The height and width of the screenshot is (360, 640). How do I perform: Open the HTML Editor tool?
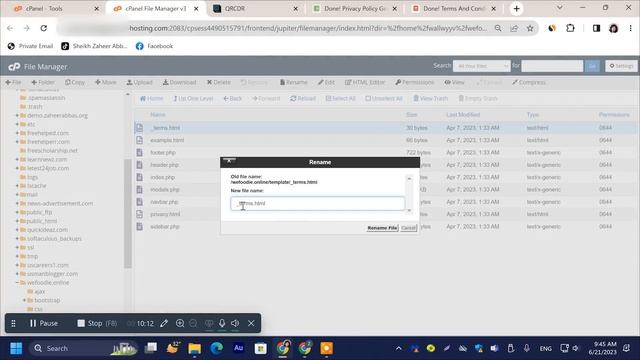point(365,82)
